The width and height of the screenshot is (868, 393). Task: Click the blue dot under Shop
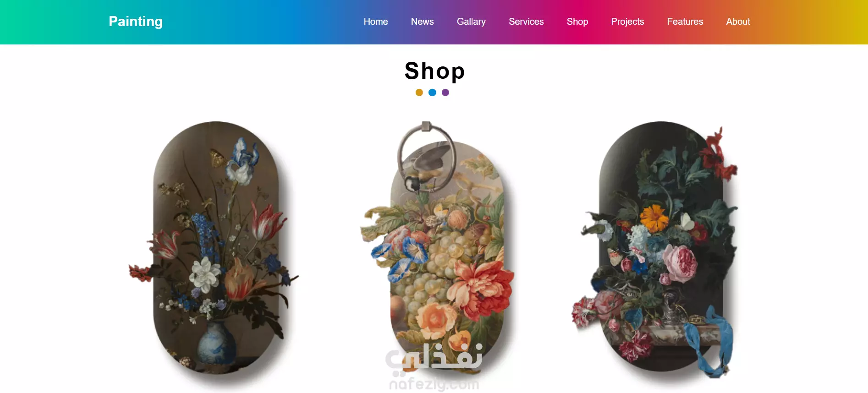point(432,93)
